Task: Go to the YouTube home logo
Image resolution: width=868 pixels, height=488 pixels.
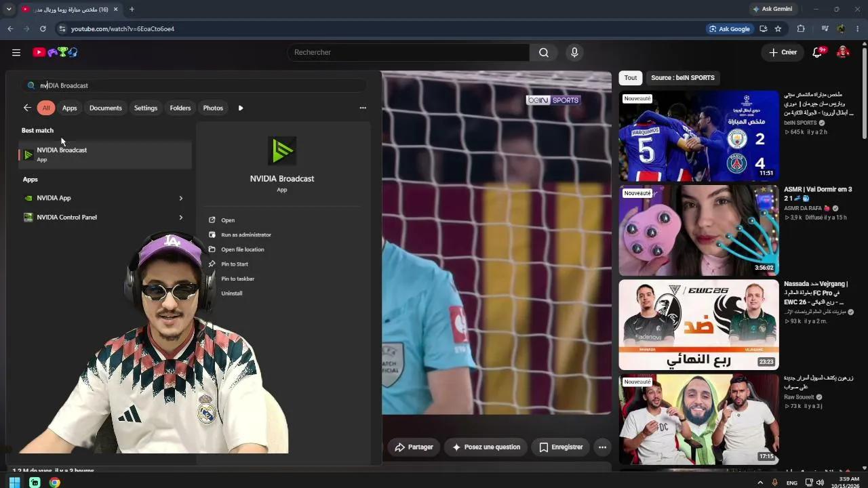Action: 56,52
